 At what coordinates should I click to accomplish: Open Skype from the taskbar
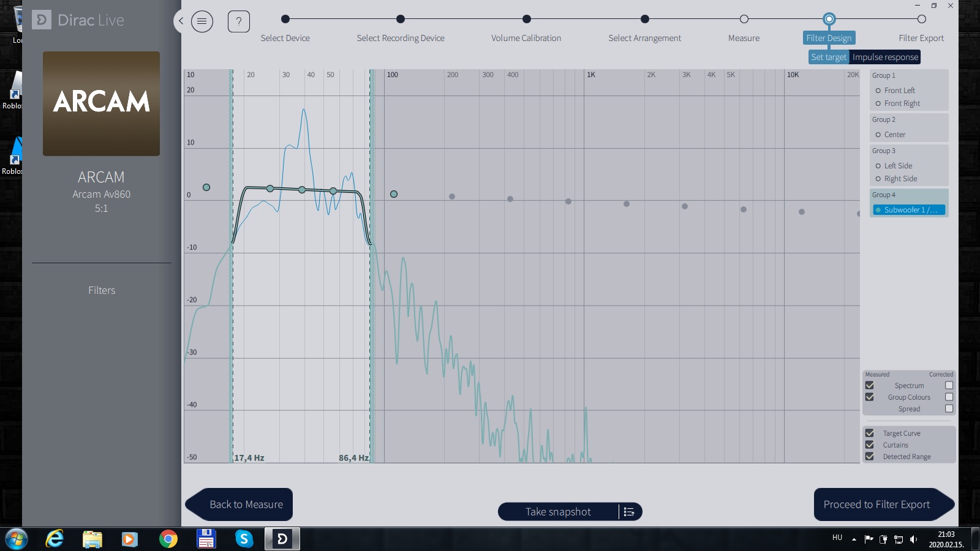pyautogui.click(x=244, y=539)
